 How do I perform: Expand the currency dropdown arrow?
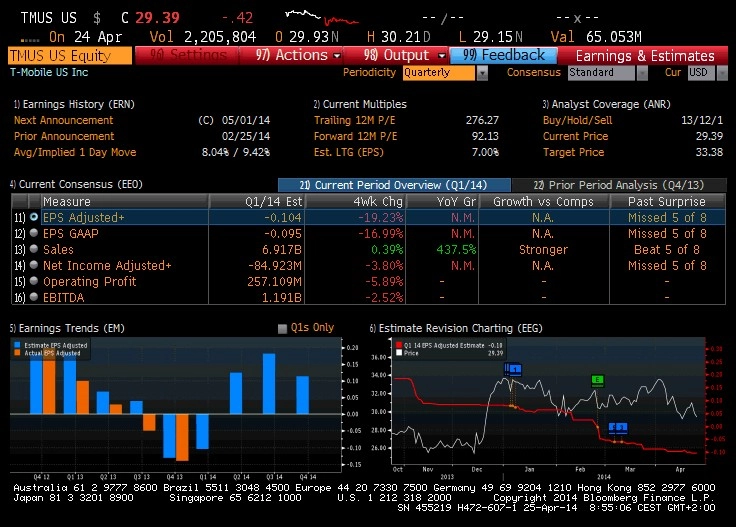click(722, 73)
